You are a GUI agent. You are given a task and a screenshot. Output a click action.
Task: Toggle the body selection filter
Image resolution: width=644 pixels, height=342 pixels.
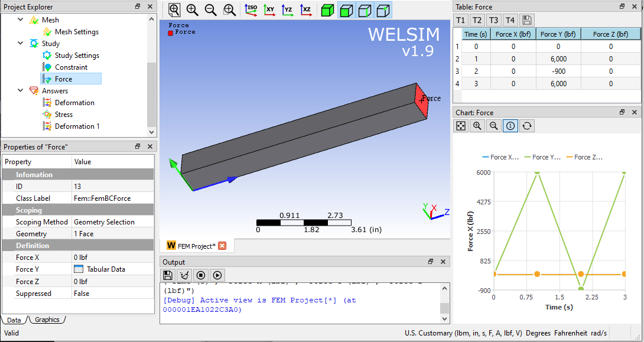click(328, 10)
